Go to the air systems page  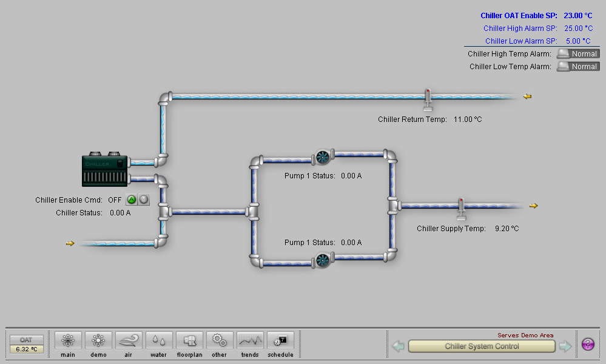pos(129,340)
